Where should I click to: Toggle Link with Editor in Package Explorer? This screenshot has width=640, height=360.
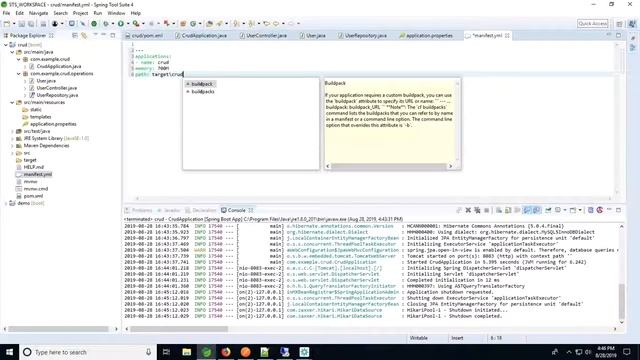[x=84, y=36]
